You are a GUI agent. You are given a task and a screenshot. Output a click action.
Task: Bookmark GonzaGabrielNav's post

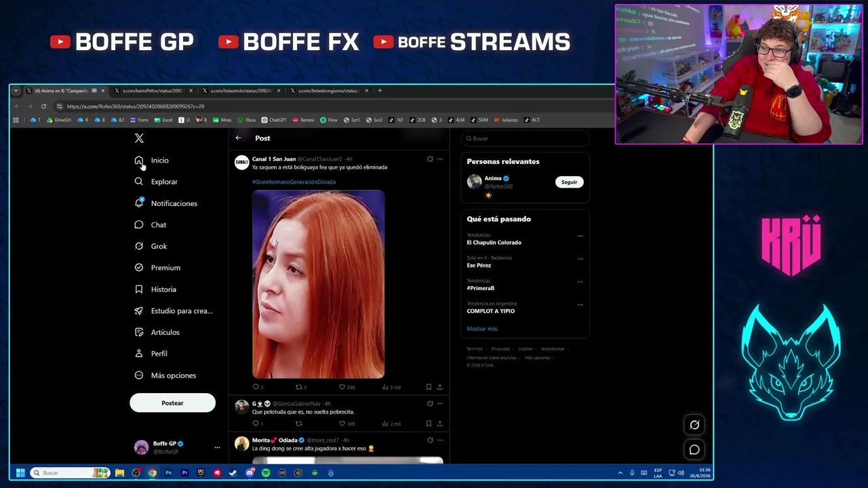[429, 424]
